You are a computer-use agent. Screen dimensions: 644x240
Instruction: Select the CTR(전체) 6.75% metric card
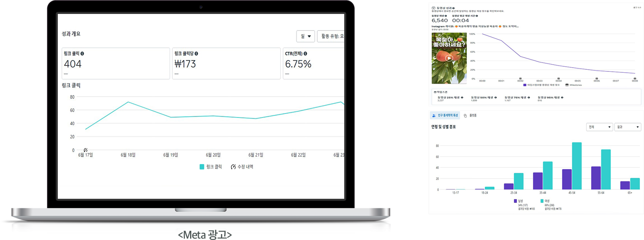(x=314, y=63)
